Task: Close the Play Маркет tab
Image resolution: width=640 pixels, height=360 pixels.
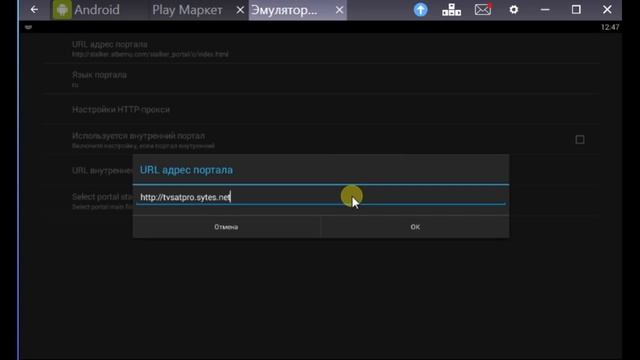Action: click(x=240, y=10)
